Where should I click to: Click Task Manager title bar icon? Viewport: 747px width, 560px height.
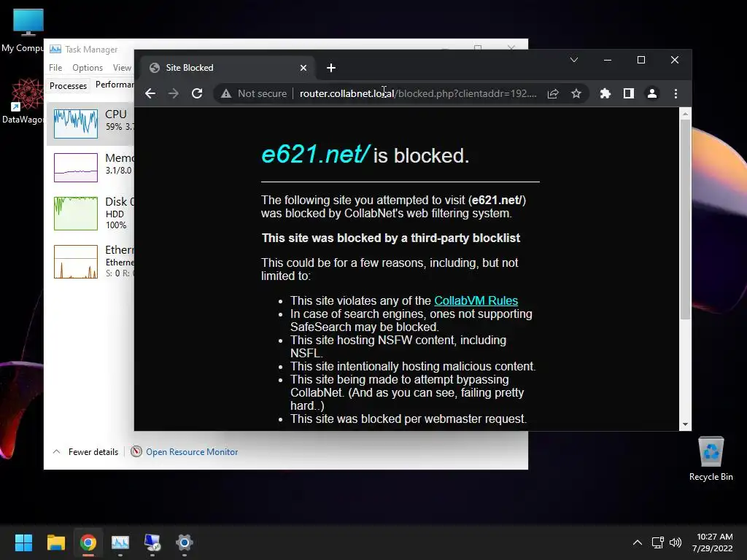tap(55, 49)
